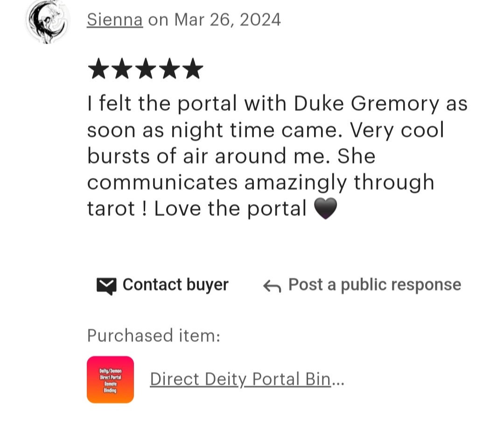Select the second rating star
The image size is (504, 426).
pyautogui.click(x=122, y=69)
